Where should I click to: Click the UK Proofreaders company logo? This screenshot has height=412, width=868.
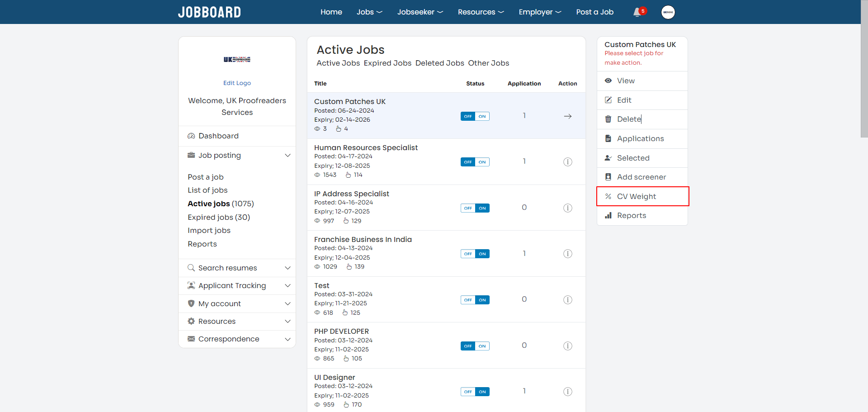pyautogui.click(x=237, y=59)
